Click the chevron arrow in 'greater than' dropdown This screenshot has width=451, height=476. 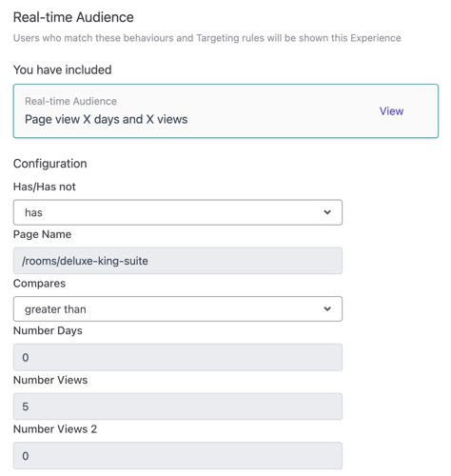coord(327,308)
